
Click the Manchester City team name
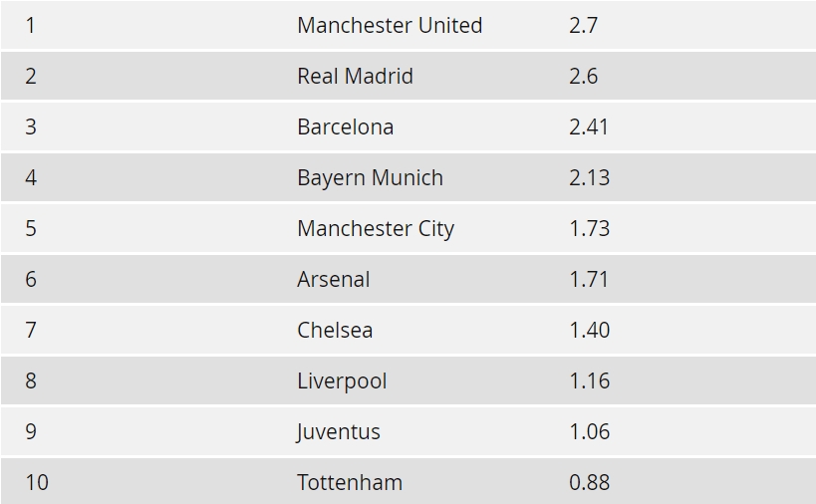click(x=376, y=229)
